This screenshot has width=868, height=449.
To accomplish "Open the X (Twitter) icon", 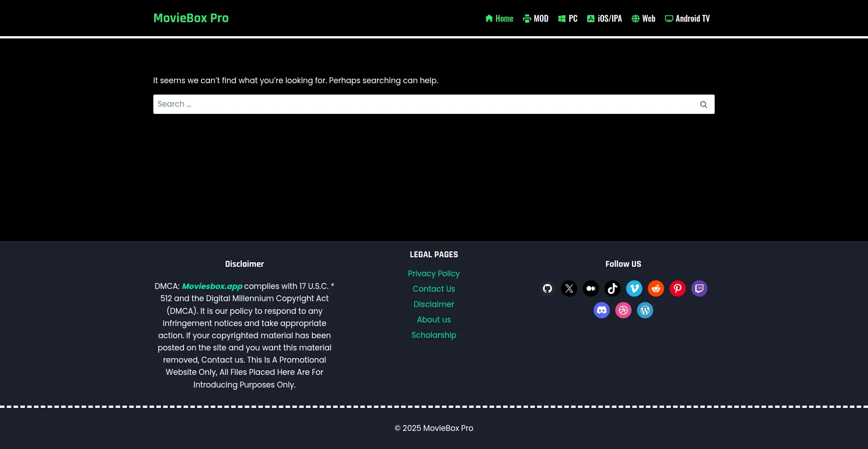I will 569,288.
